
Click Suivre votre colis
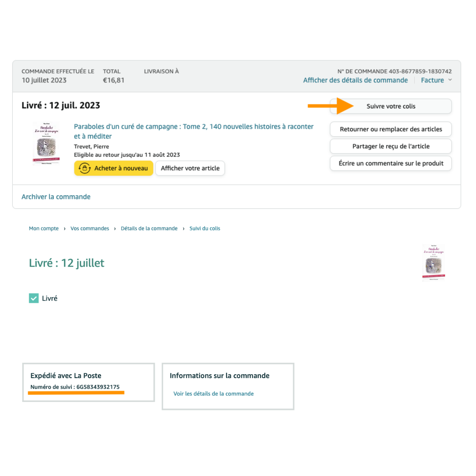pyautogui.click(x=390, y=106)
